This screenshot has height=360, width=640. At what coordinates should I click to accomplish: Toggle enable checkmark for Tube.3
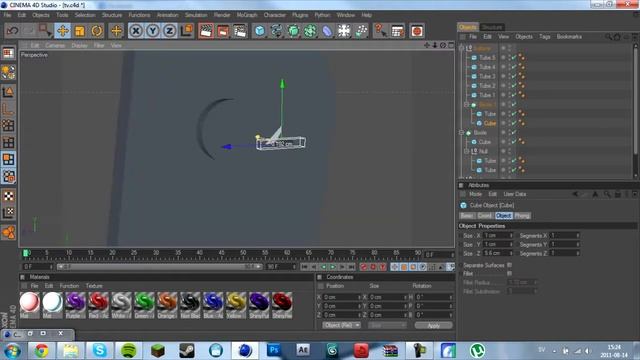(514, 76)
